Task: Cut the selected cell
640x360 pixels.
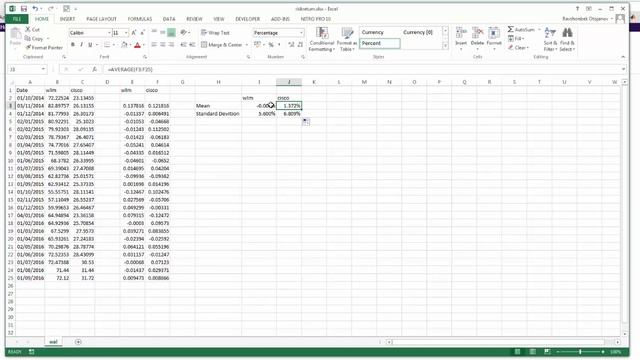Action: click(x=32, y=29)
